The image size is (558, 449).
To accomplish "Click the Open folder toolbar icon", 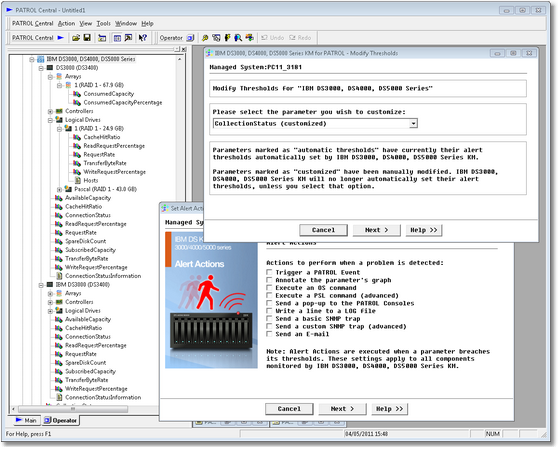I will [75, 38].
